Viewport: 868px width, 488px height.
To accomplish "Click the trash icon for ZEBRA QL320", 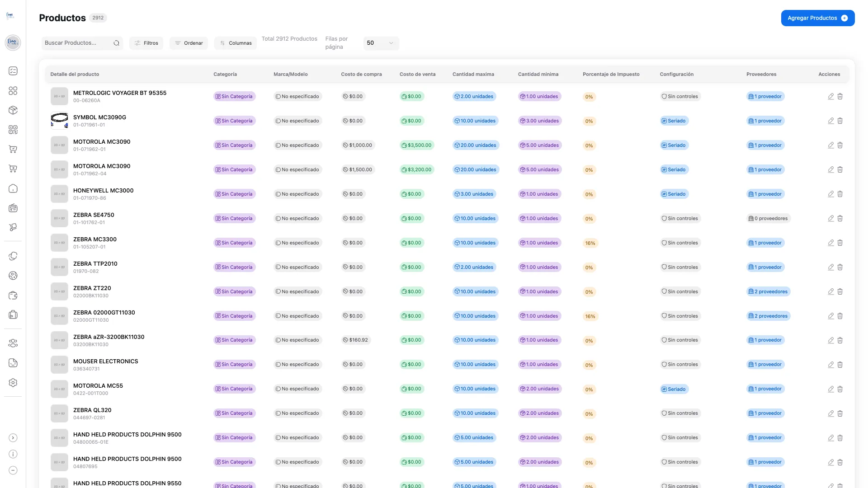I will tap(840, 413).
